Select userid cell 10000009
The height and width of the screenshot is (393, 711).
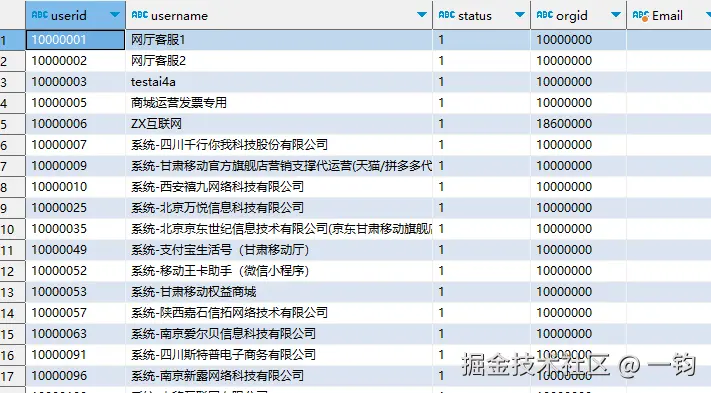75,166
